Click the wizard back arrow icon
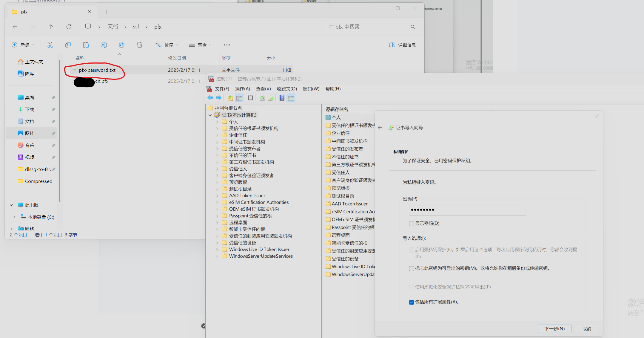644x338 pixels. pos(380,128)
